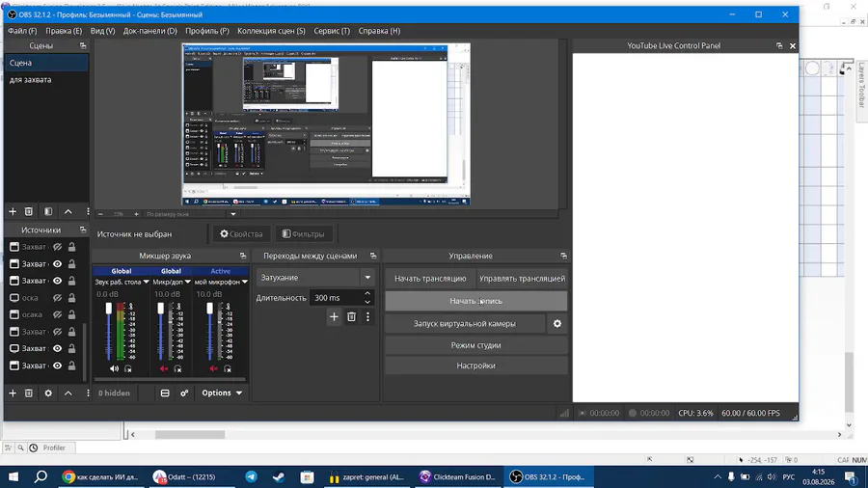The height and width of the screenshot is (488, 868).
Task: Move source up arrow in Источники toolbar
Action: click(68, 393)
